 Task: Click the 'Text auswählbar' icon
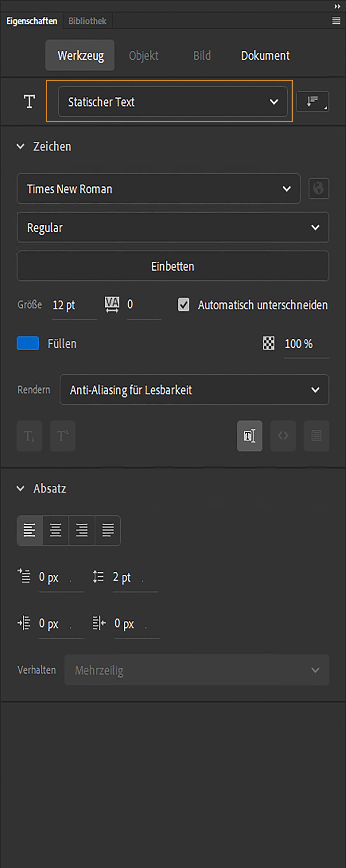pos(249,436)
